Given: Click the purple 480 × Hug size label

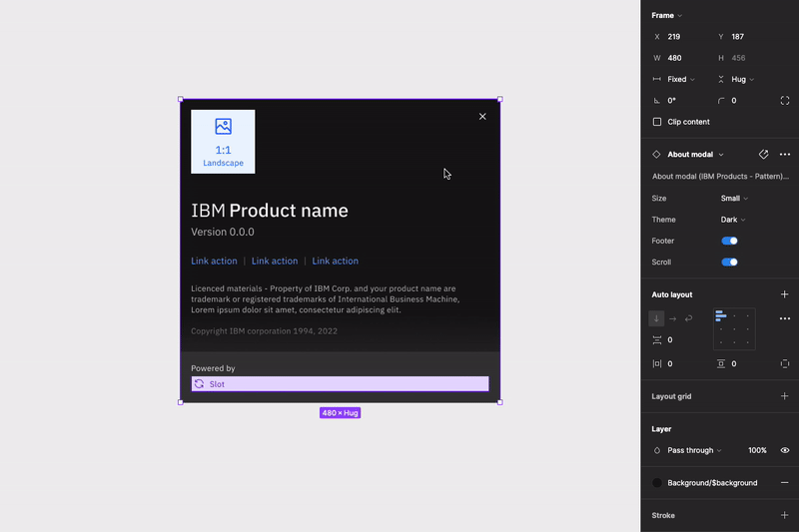Looking at the screenshot, I should tap(340, 413).
